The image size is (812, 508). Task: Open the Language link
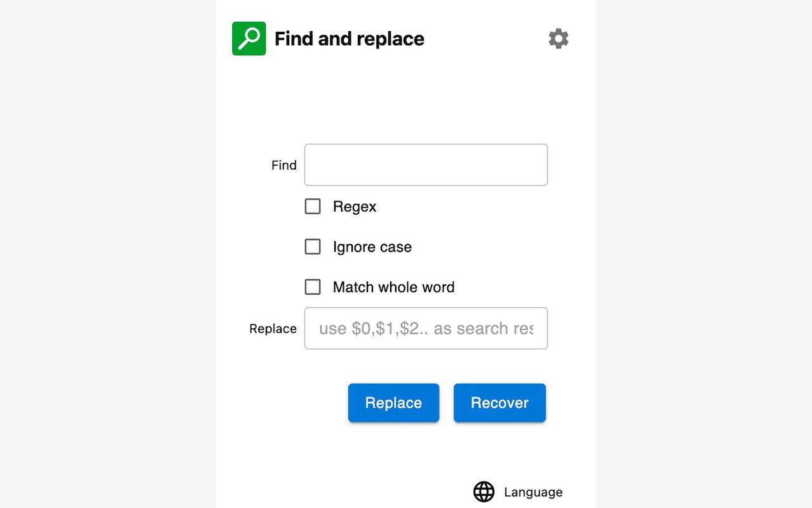(x=533, y=492)
